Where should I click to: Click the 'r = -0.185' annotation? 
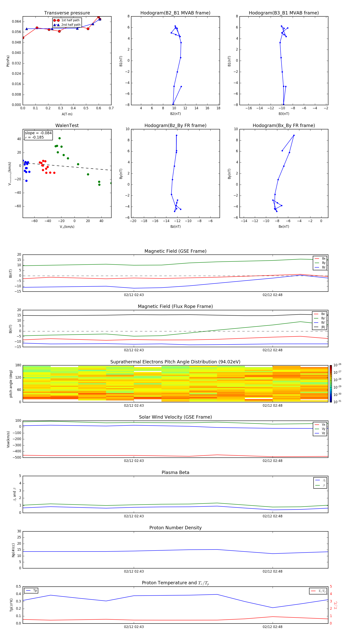(35, 137)
